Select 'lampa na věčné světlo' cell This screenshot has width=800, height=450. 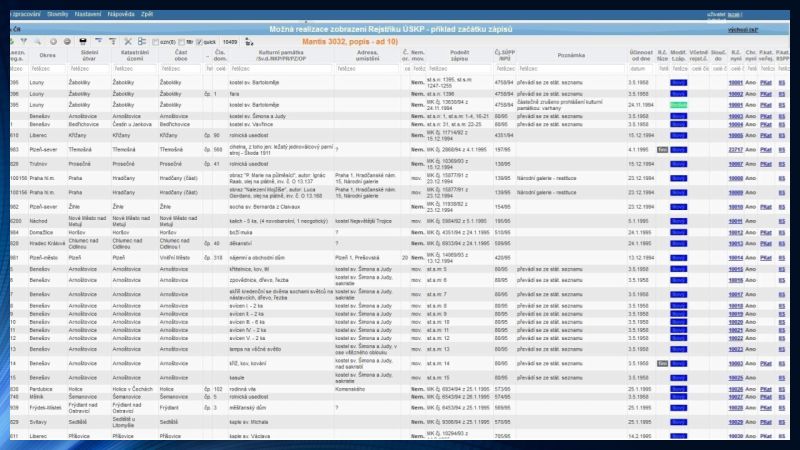coord(255,349)
